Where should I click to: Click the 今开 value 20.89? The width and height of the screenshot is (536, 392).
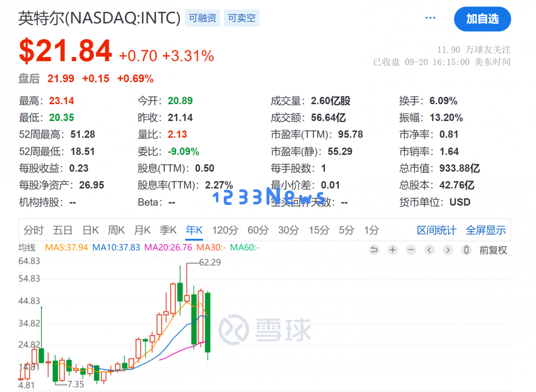180,101
